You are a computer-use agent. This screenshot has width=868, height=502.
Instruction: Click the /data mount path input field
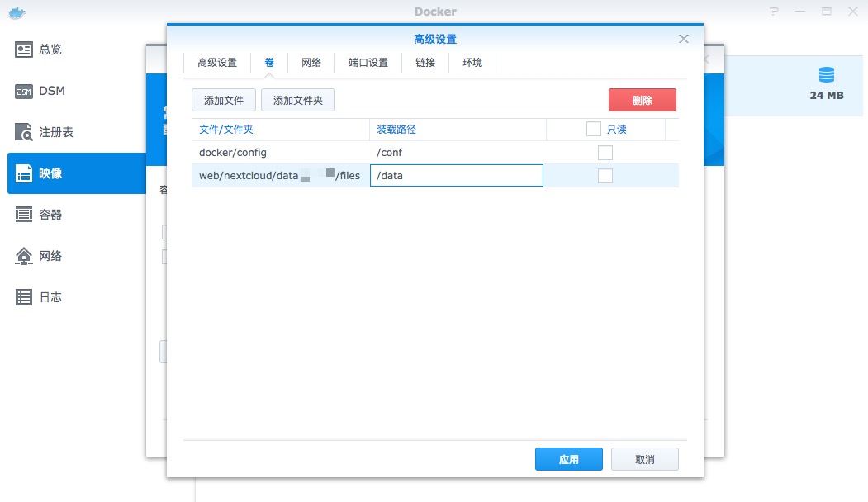click(x=456, y=176)
